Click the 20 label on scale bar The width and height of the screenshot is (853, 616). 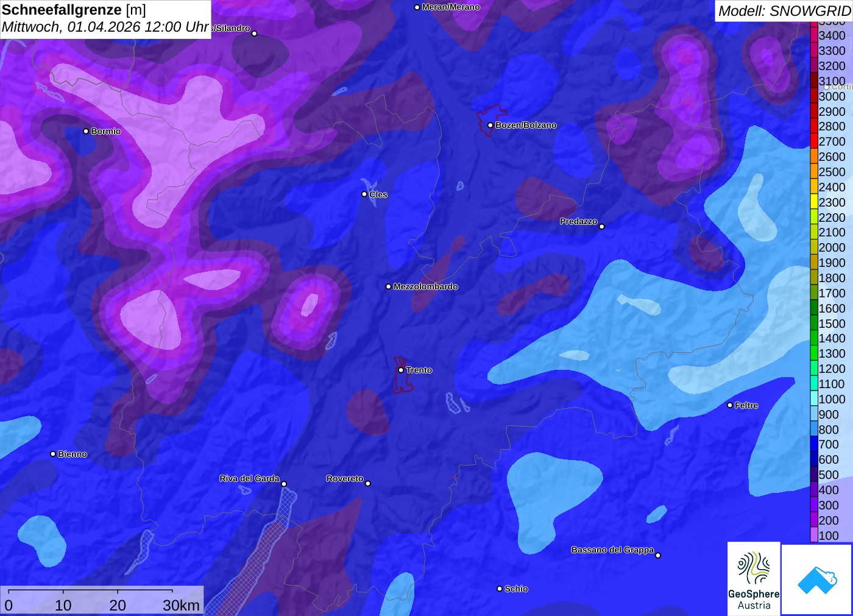point(118,605)
